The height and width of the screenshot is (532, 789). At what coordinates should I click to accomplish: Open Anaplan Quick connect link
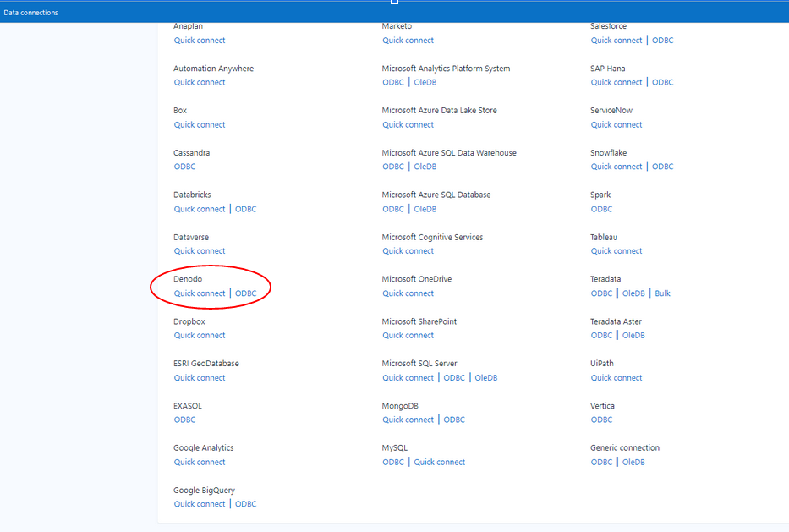pyautogui.click(x=200, y=41)
